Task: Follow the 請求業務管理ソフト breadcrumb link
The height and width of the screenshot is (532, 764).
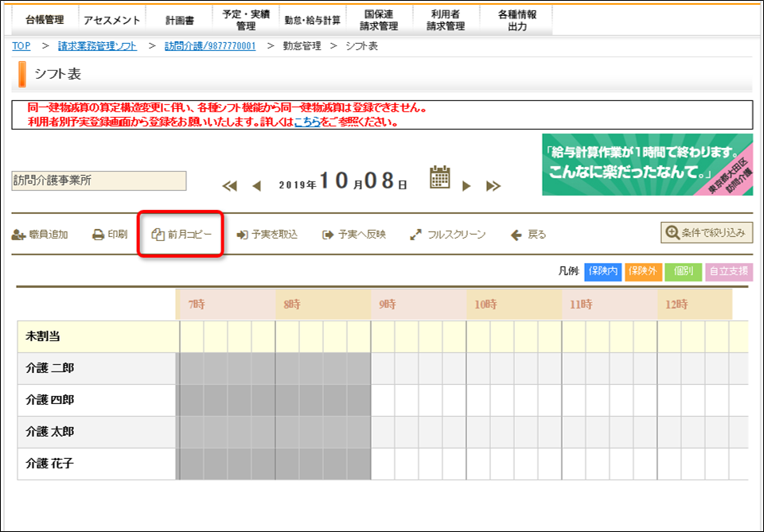Action: pyautogui.click(x=97, y=46)
